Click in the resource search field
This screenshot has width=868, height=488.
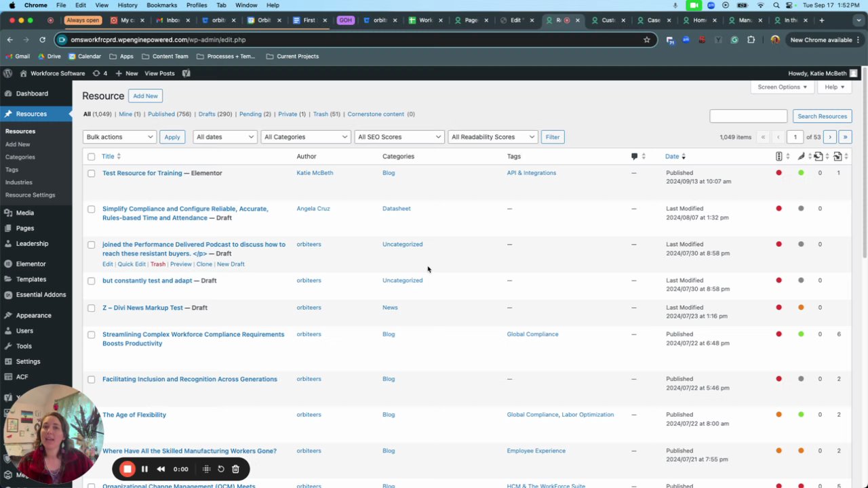748,117
